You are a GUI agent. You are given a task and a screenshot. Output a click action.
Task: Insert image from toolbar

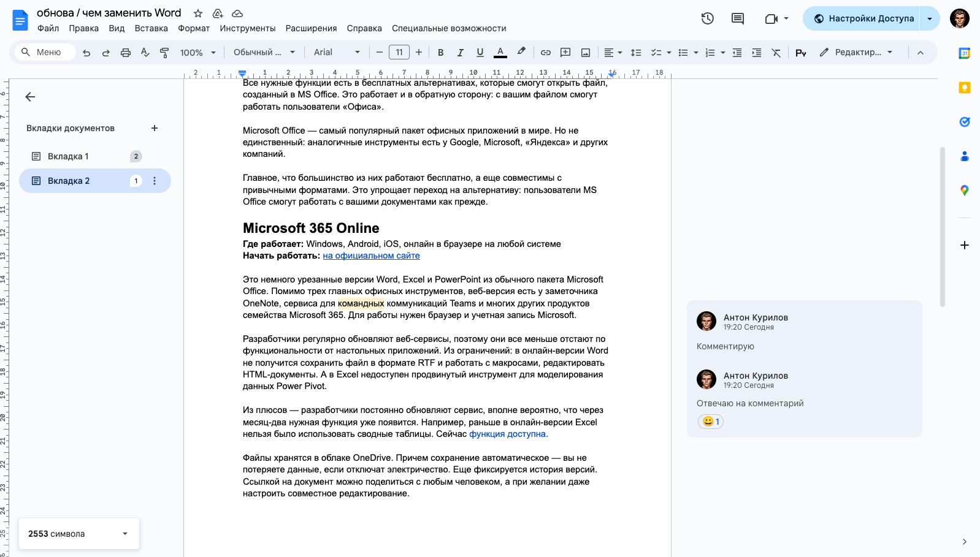[x=586, y=53]
